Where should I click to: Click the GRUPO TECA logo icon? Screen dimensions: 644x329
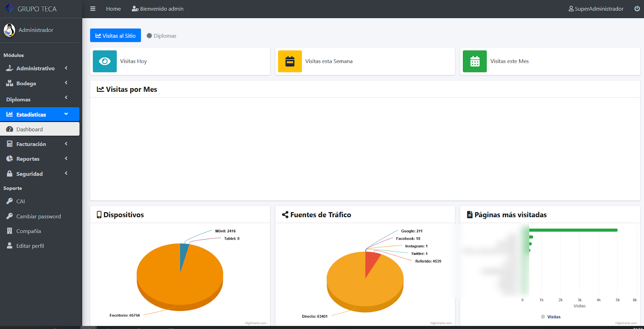pos(9,8)
